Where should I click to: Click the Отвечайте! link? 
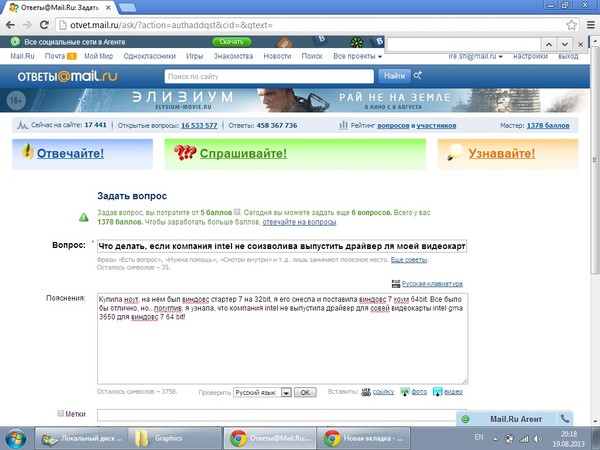click(x=70, y=153)
